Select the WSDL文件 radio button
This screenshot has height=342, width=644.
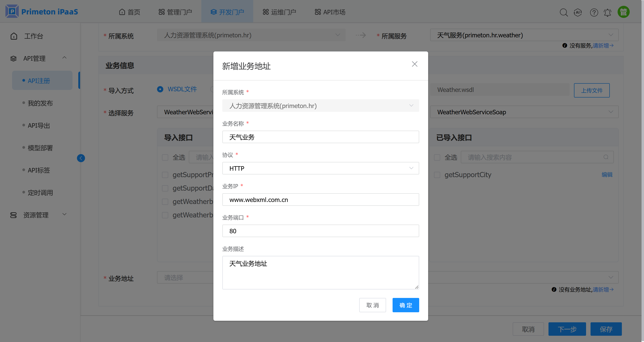(x=160, y=89)
